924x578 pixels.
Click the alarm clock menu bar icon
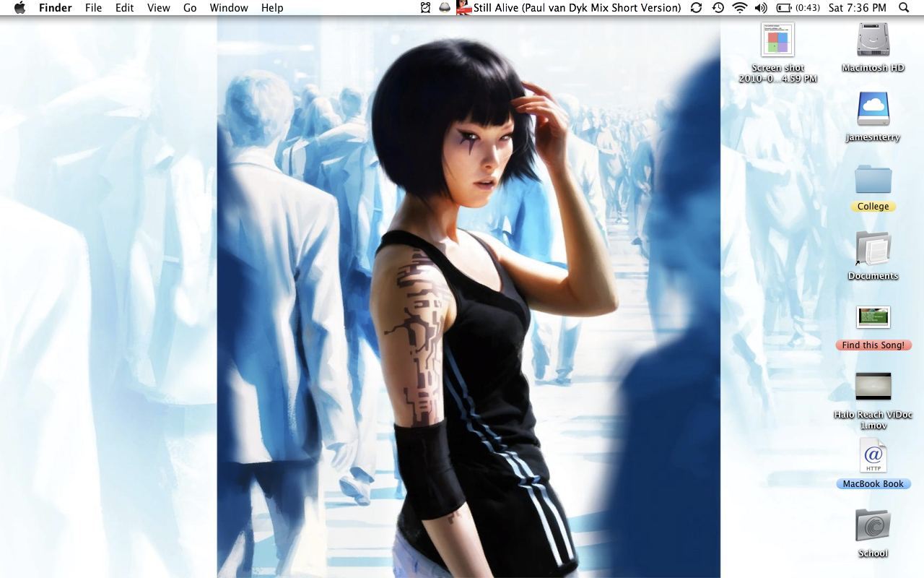[x=426, y=8]
